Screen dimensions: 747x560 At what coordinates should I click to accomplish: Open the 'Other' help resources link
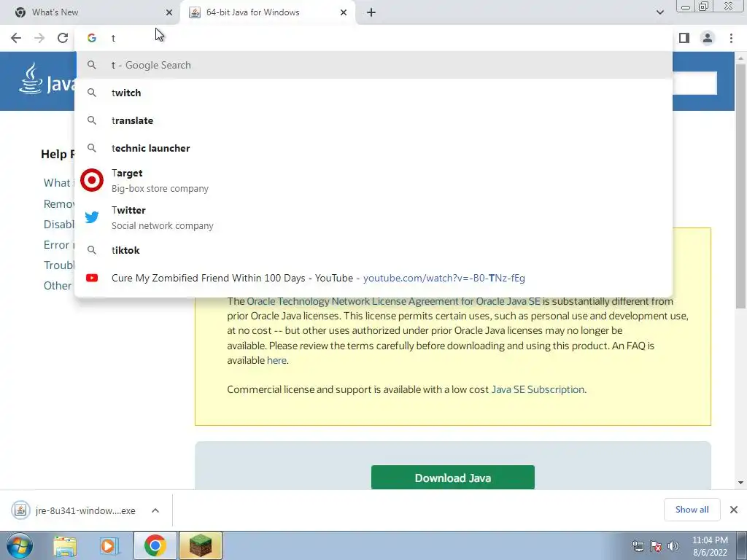pyautogui.click(x=58, y=286)
